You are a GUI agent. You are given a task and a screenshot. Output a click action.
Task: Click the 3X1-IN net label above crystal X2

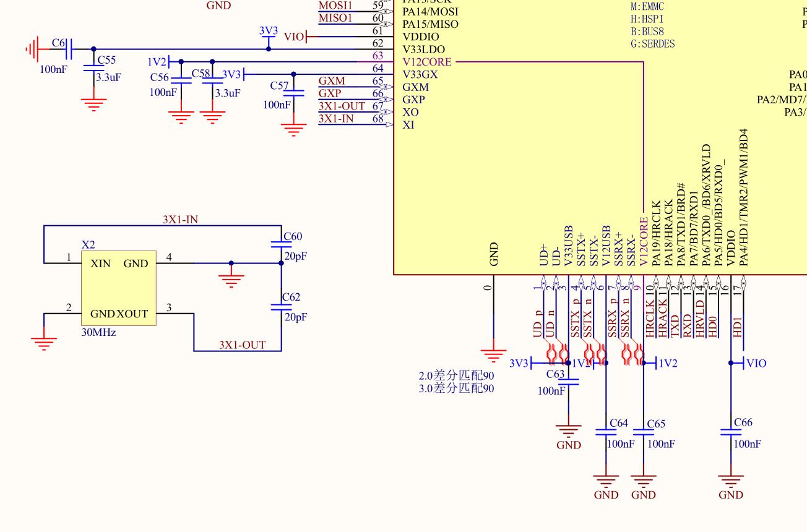[181, 219]
